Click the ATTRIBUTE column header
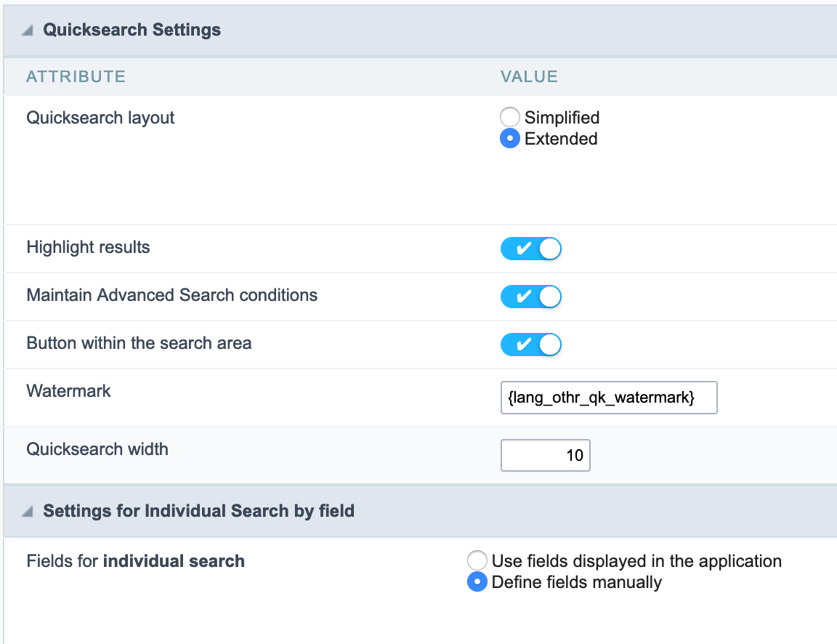 click(x=76, y=76)
